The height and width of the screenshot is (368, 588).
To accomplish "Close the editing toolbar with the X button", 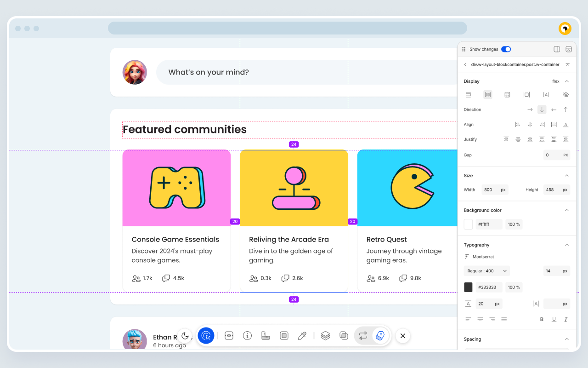I will [402, 336].
